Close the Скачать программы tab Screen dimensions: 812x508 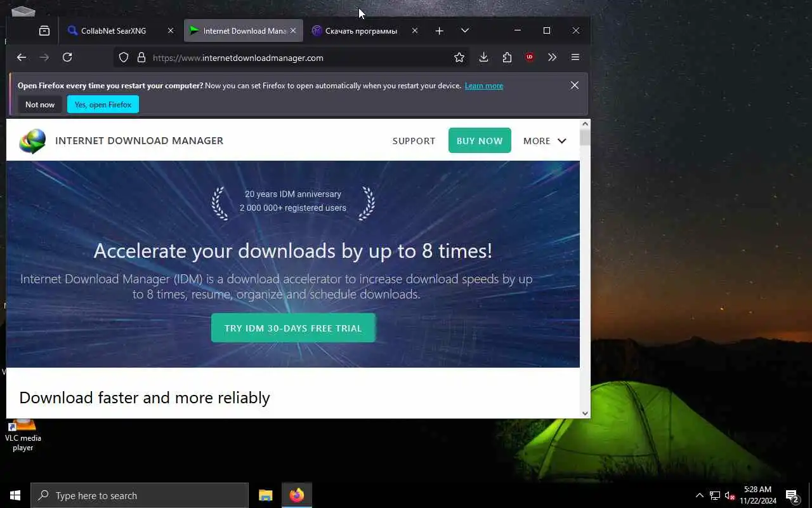(x=415, y=30)
